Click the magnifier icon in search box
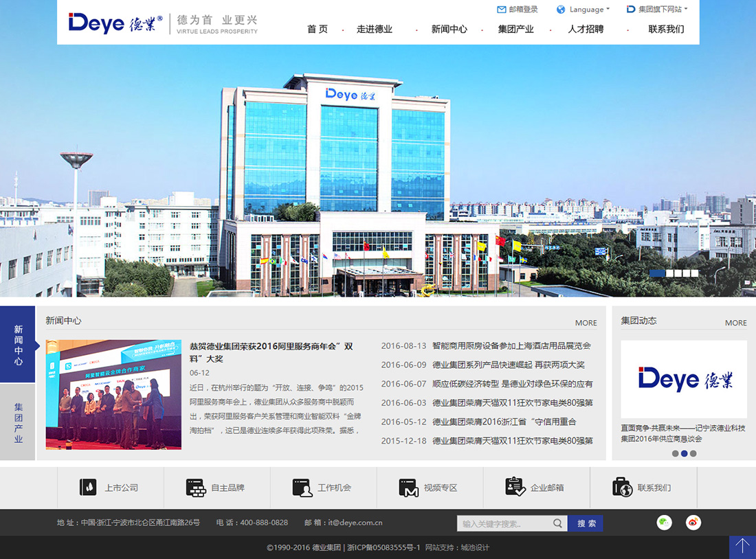The height and width of the screenshot is (559, 756). coord(557,523)
